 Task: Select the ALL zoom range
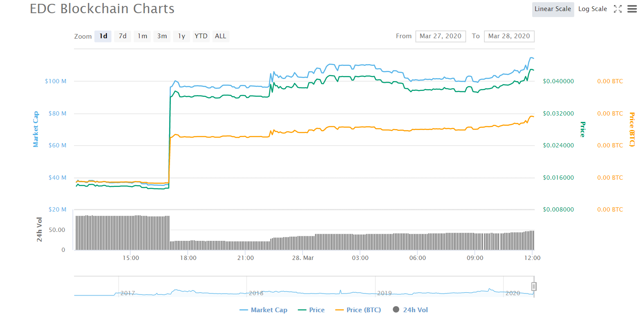[x=221, y=36]
